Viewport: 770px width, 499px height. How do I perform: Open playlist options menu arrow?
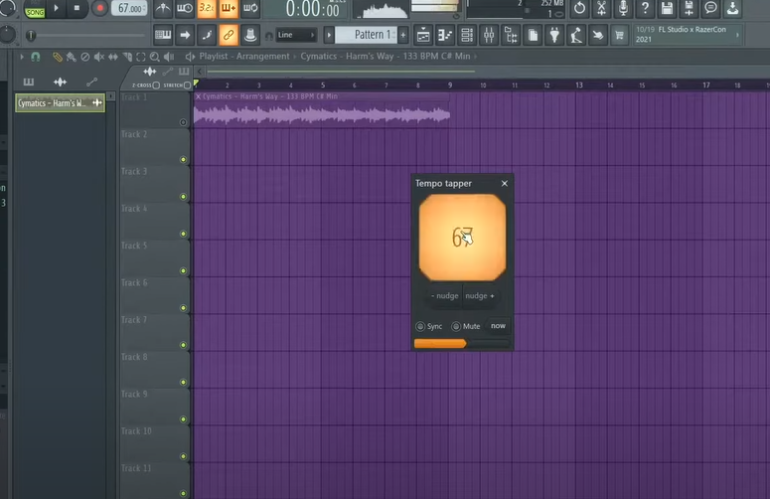(x=22, y=57)
